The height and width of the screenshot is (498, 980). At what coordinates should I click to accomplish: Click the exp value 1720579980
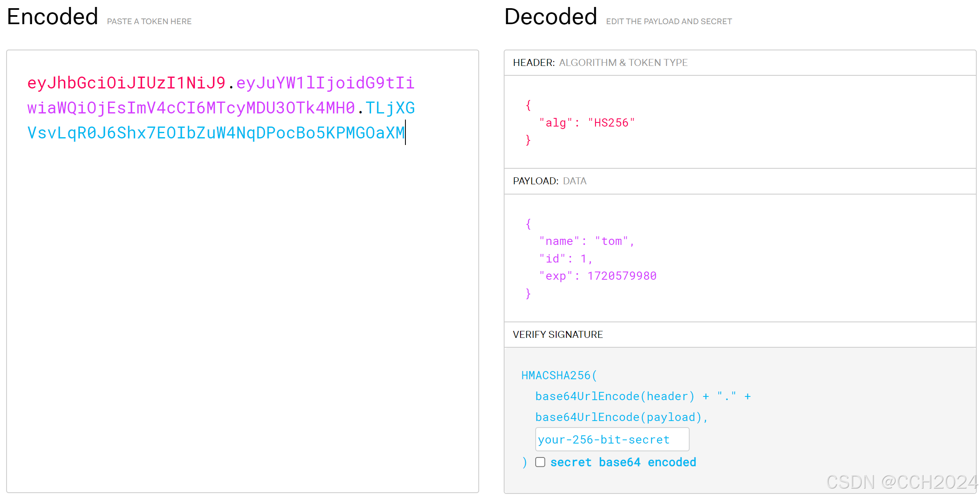pos(622,276)
